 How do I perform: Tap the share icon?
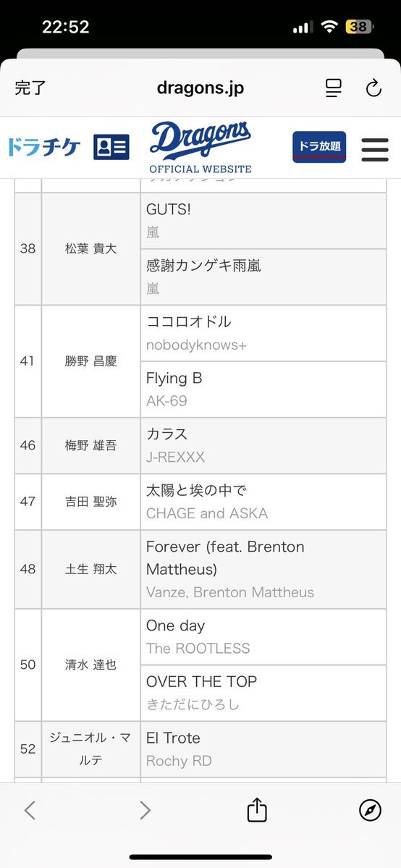pos(257,810)
